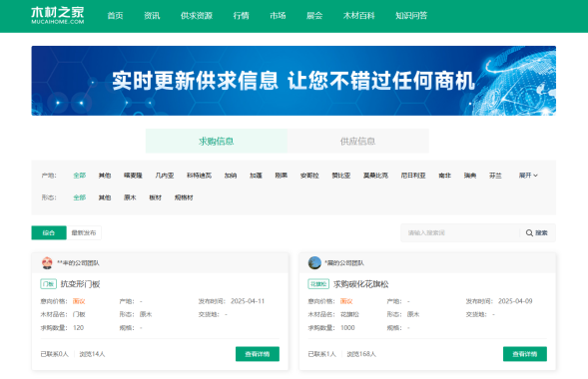Select 喀麦隆 origin filter

tap(133, 176)
